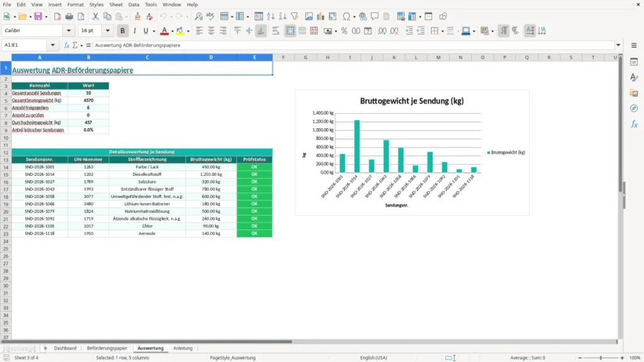Screen dimensions: 644x362
Task: Toggle Align Left
Action: click(x=199, y=31)
